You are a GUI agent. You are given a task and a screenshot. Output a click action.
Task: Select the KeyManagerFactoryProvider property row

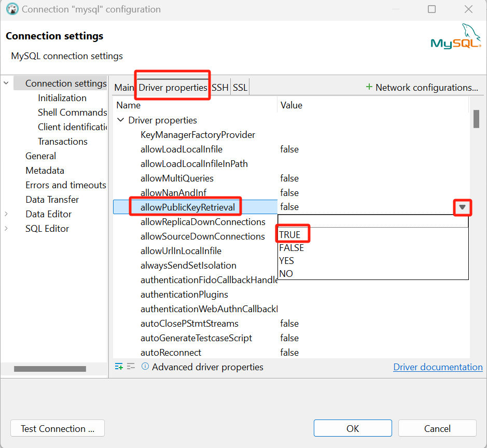tap(198, 135)
